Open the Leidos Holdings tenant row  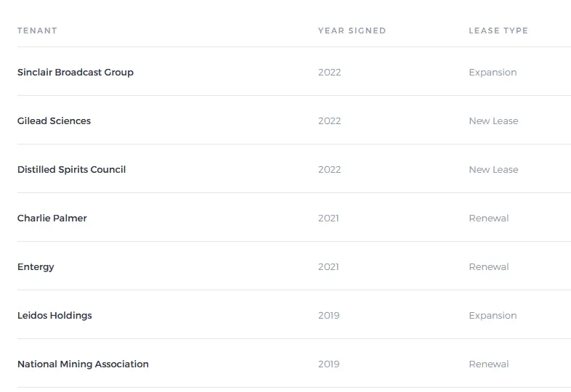point(54,316)
